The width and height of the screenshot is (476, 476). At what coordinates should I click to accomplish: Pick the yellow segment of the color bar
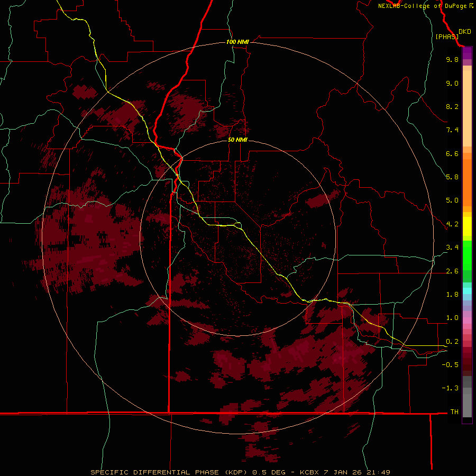click(467, 226)
